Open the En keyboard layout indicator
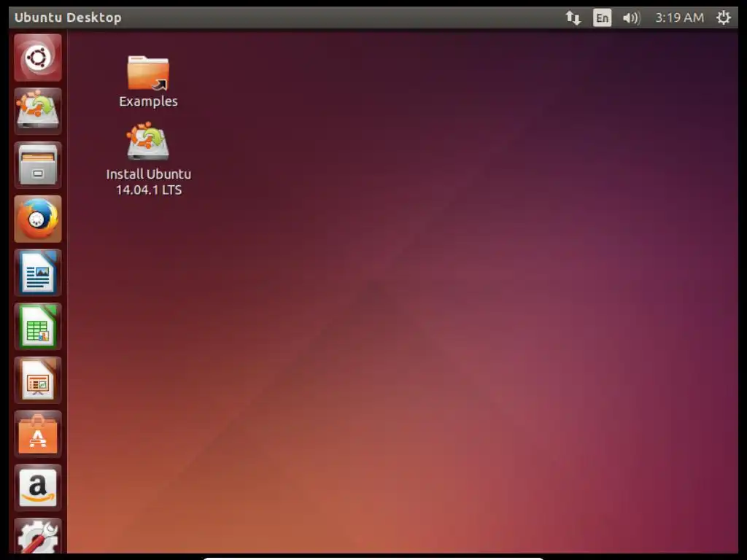The height and width of the screenshot is (560, 747). 602,18
